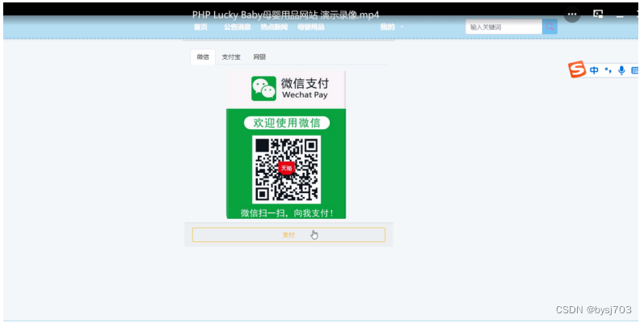Switch to the 支付宝 payment tab
This screenshot has width=644, height=323.
coord(231,57)
